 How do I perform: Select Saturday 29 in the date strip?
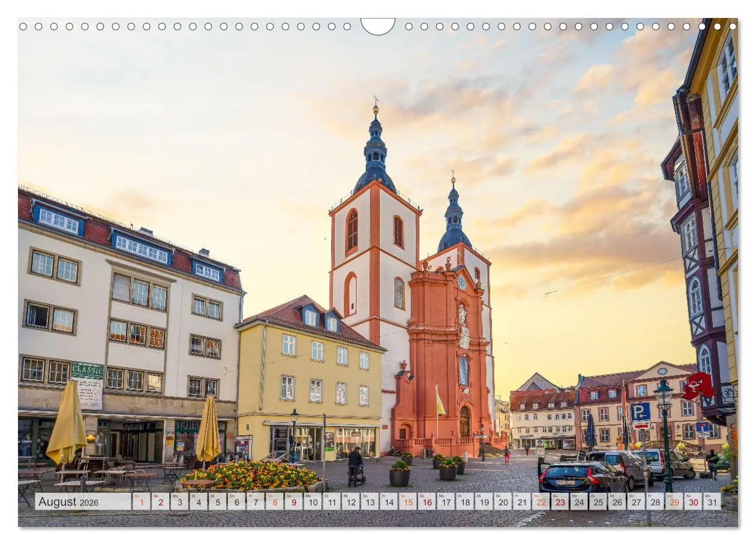(x=674, y=502)
